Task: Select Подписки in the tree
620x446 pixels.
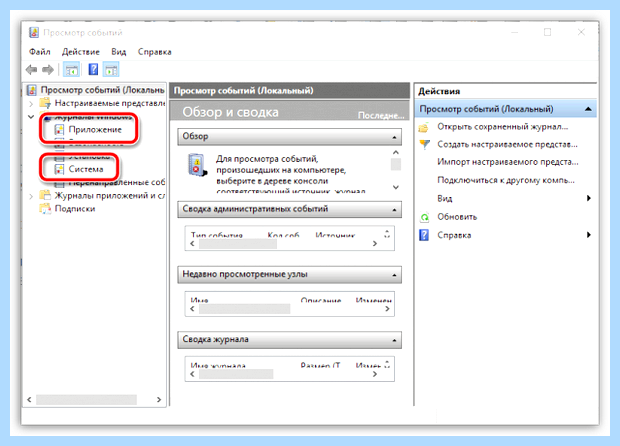Action: coord(75,209)
